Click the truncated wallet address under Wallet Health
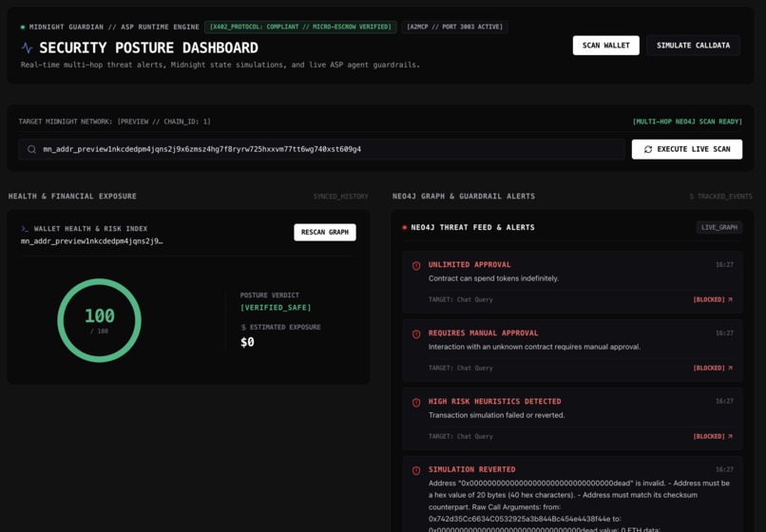766x532 pixels. [x=92, y=241]
